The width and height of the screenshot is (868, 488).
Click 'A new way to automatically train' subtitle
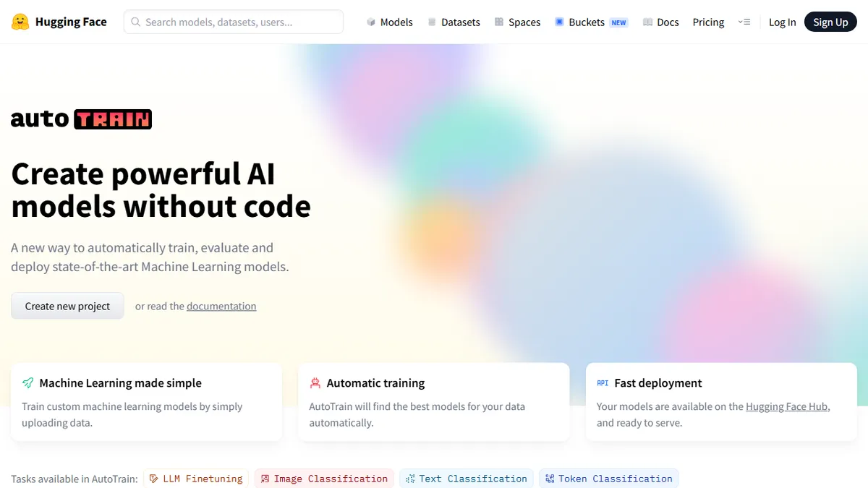[150, 257]
